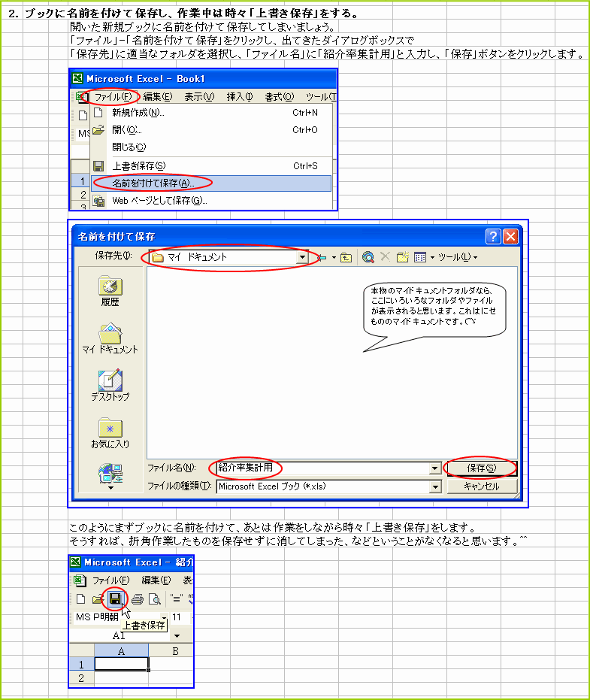
Task: Open the 挿入(I) menu
Action: click(x=239, y=97)
